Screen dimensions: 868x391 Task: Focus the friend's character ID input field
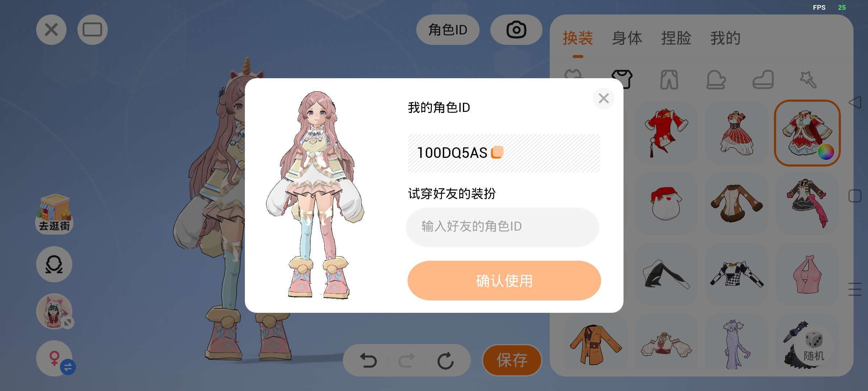pos(502,227)
